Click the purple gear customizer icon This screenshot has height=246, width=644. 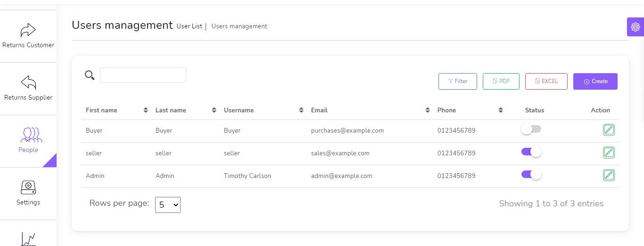pos(635,27)
